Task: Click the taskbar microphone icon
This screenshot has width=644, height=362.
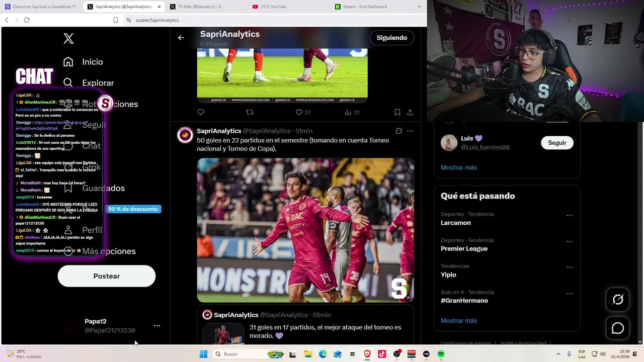Action: pyautogui.click(x=569, y=354)
